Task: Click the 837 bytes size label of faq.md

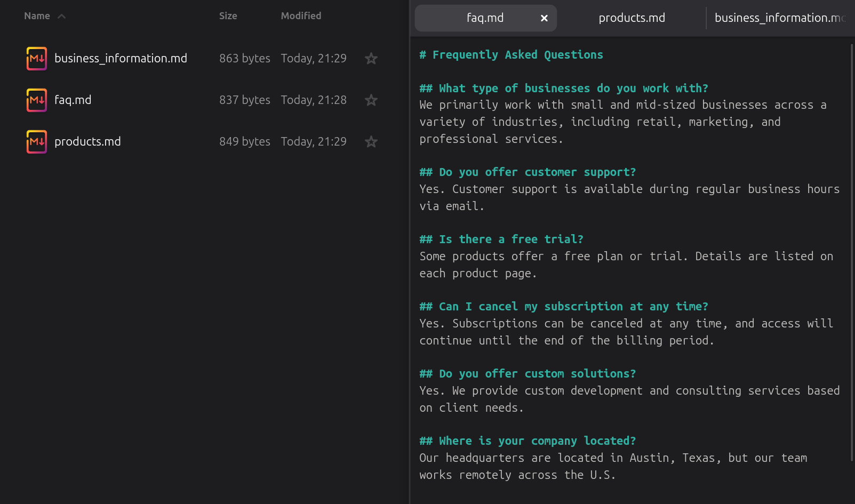Action: click(x=244, y=100)
